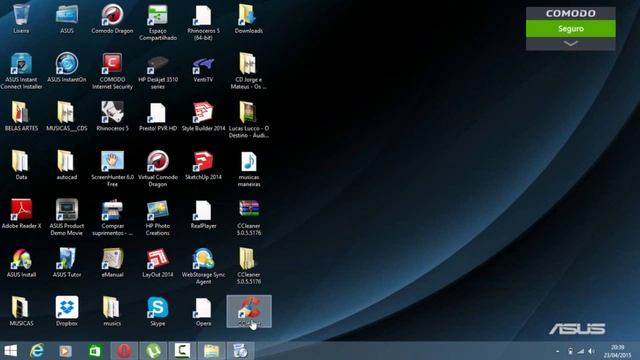Screen dimensions: 640x360
Task: Open the BELAS ARTES folder
Action: click(x=21, y=116)
